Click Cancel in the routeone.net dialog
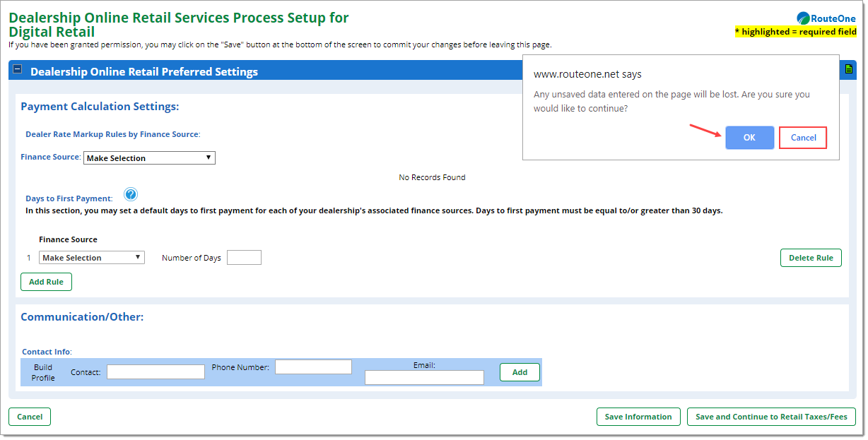The height and width of the screenshot is (440, 868). click(x=803, y=138)
